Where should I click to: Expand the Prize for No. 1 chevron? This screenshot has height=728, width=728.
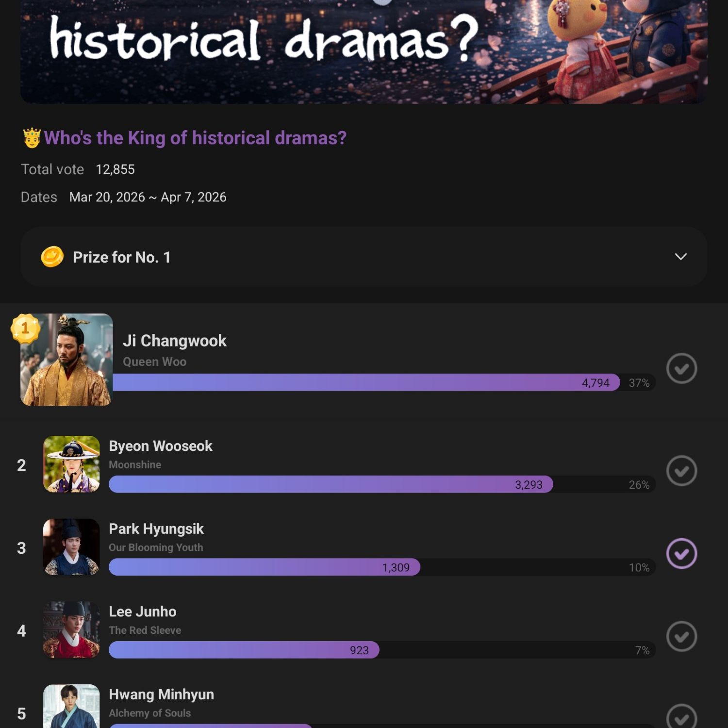pyautogui.click(x=680, y=257)
